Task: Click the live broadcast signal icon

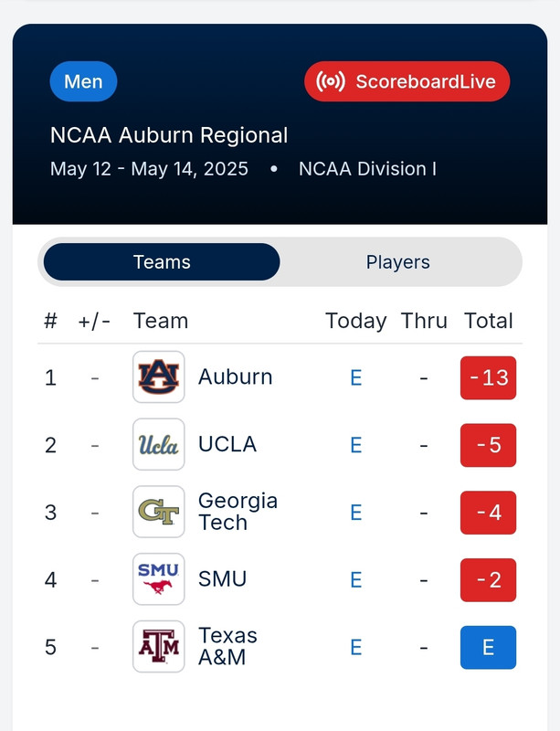Action: (330, 81)
